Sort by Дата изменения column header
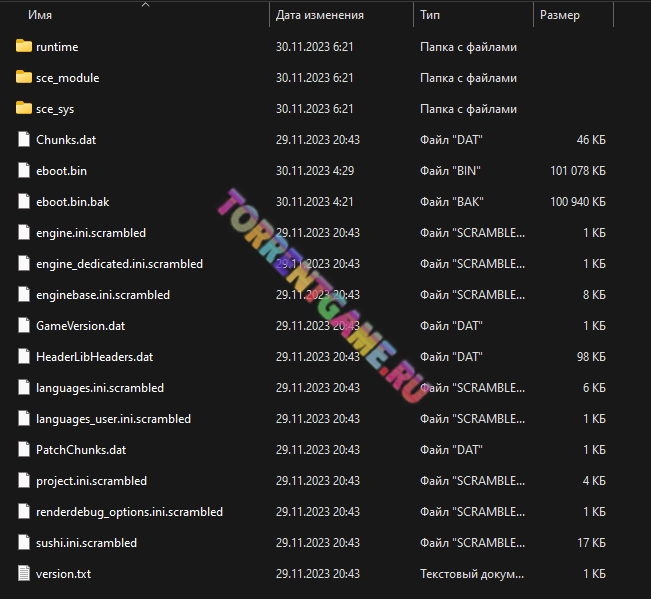The image size is (651, 599). pos(319,15)
